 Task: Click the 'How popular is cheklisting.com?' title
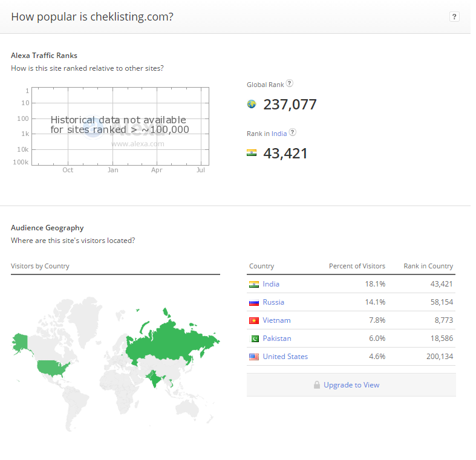[93, 17]
